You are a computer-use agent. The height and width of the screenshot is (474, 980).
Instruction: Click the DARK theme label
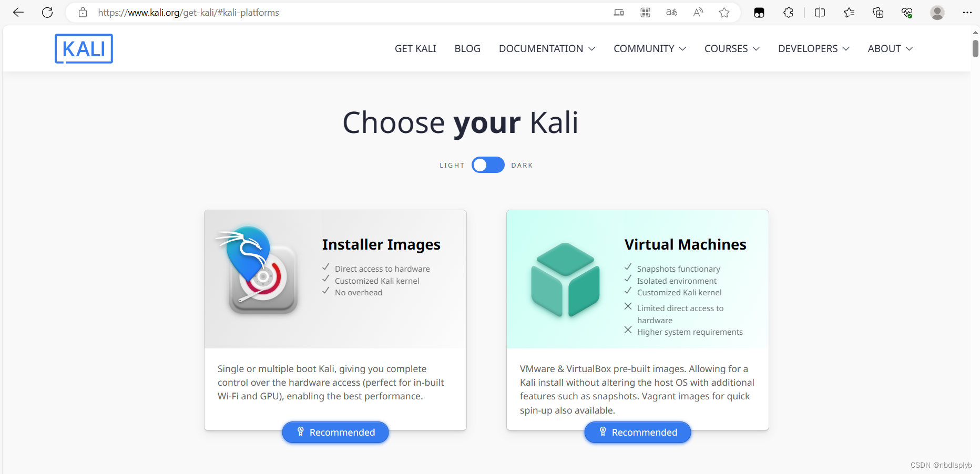[522, 165]
